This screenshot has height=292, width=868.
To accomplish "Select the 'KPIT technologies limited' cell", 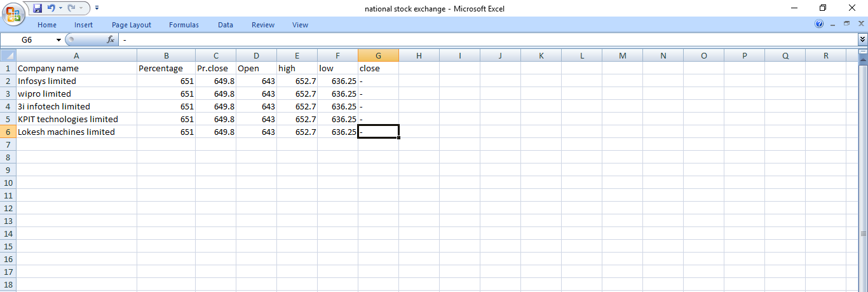I will pyautogui.click(x=76, y=119).
